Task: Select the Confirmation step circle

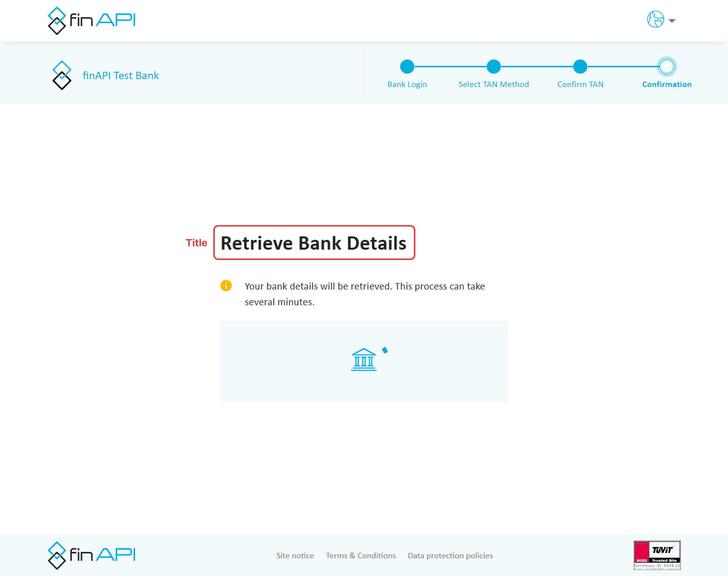Action: pos(666,66)
